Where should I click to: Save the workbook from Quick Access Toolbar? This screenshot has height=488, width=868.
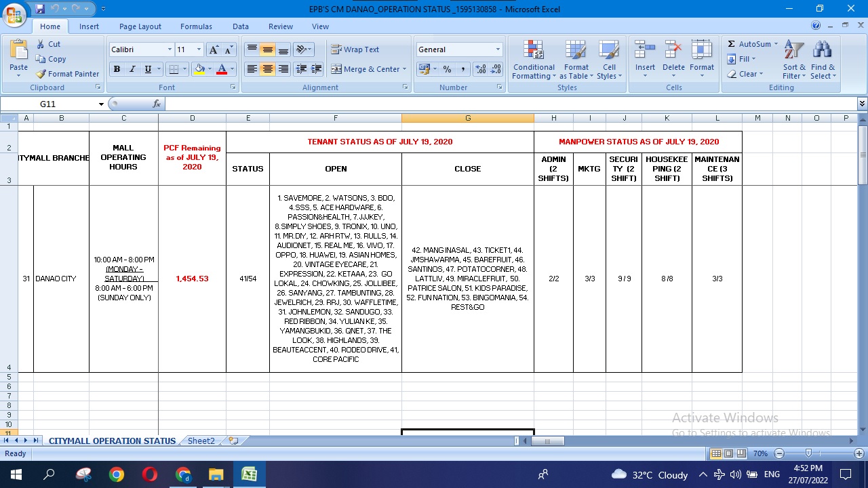point(41,9)
